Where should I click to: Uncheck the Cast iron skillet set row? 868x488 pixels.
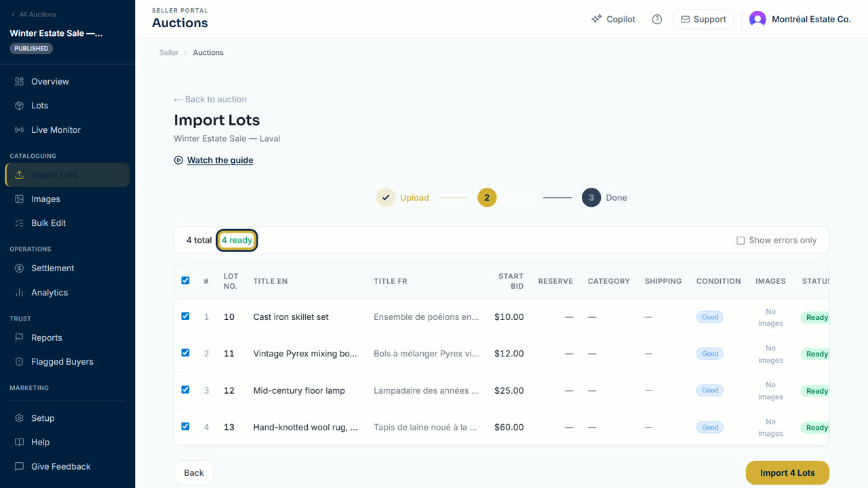click(x=185, y=317)
